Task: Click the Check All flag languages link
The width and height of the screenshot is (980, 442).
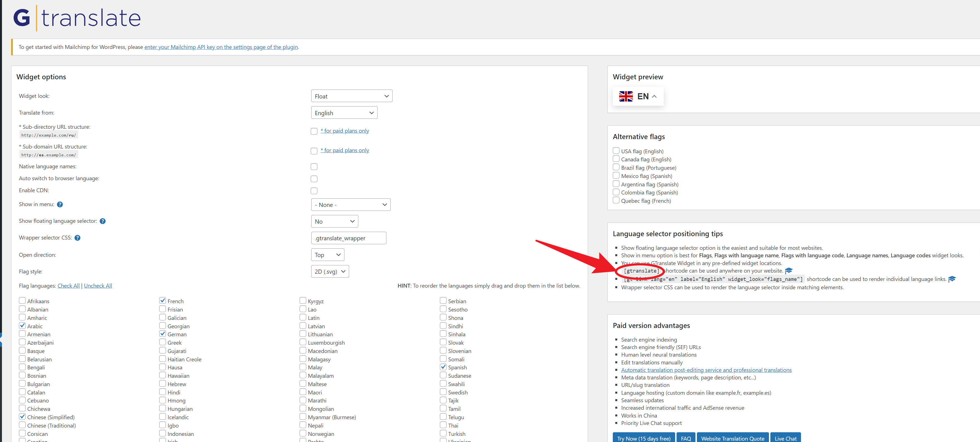Action: 68,285
